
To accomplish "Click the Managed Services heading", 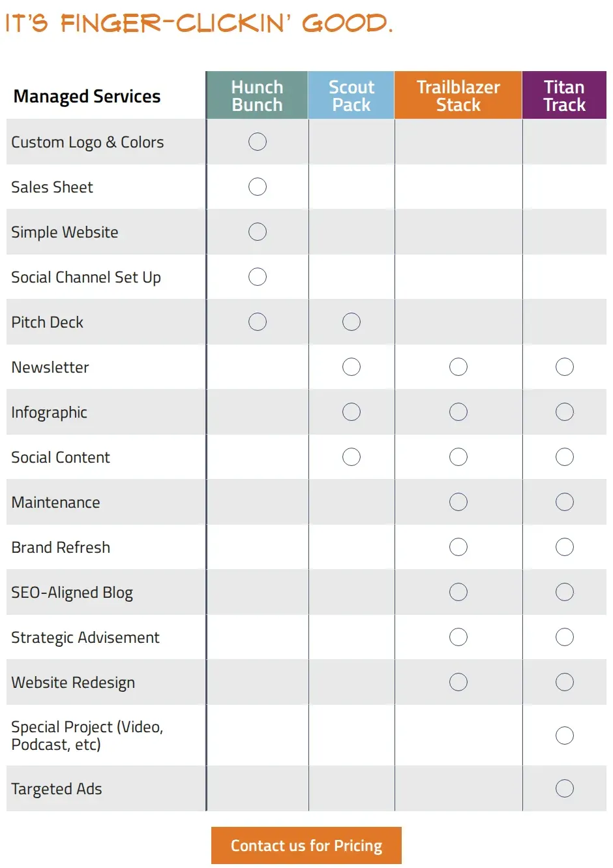I will (x=87, y=97).
